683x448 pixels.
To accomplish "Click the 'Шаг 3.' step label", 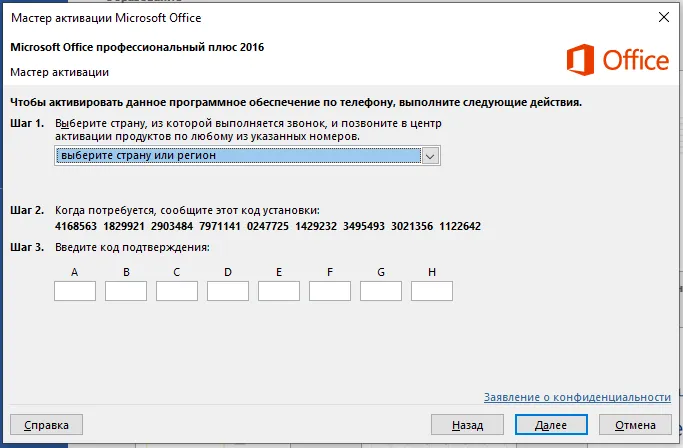I will 27,247.
